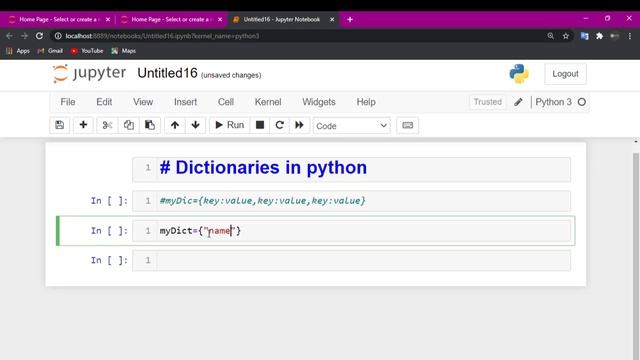640x360 pixels.
Task: Click the Python 3 kernel name
Action: (x=553, y=102)
